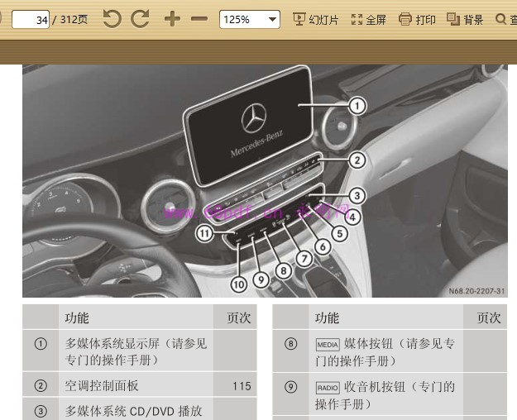Select row text 多媒体系统显示屏
Viewport: 517px width, 420px height.
click(112, 344)
